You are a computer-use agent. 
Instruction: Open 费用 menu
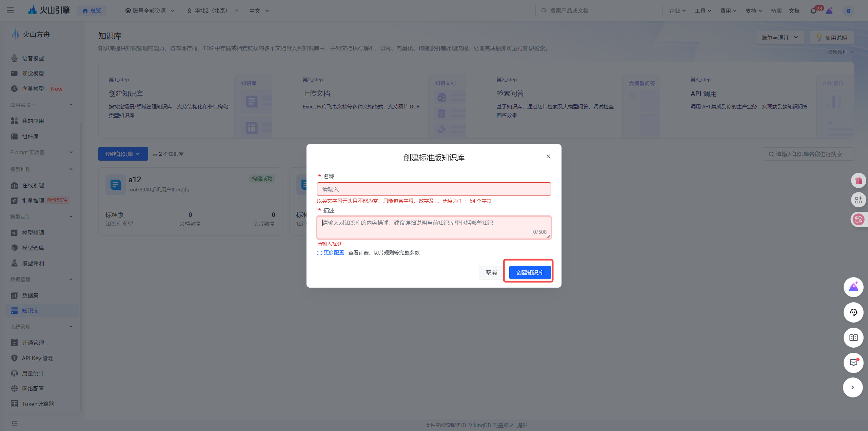tap(728, 11)
